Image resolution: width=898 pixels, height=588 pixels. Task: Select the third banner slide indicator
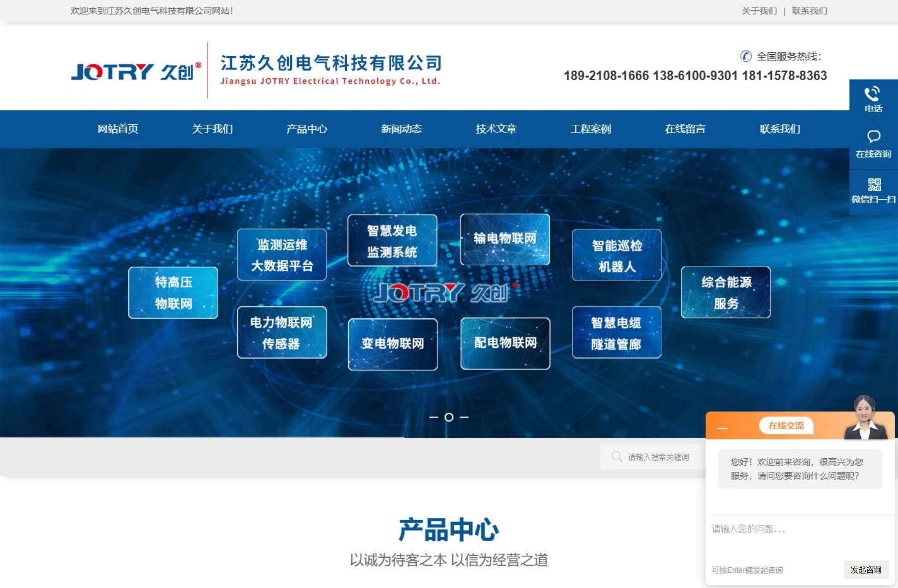tap(464, 417)
